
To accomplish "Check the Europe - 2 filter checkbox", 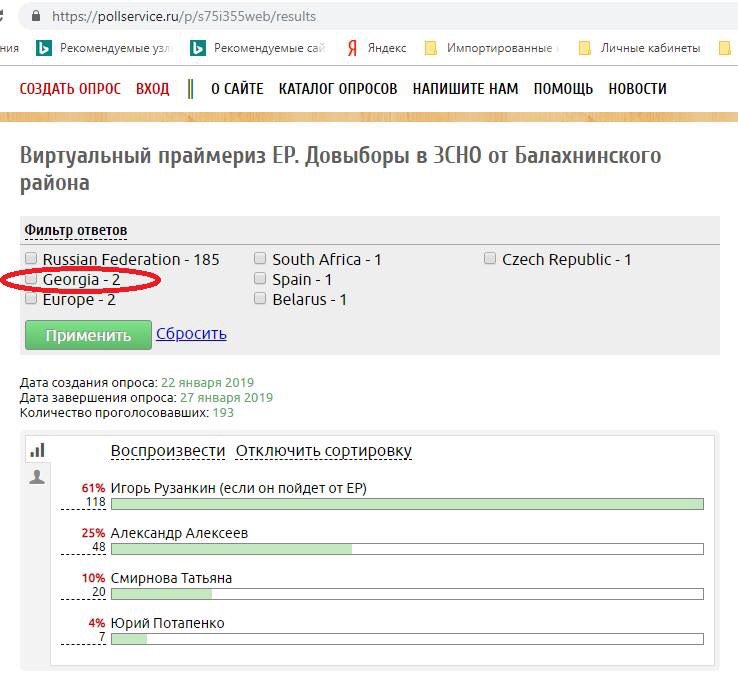I will tap(31, 298).
